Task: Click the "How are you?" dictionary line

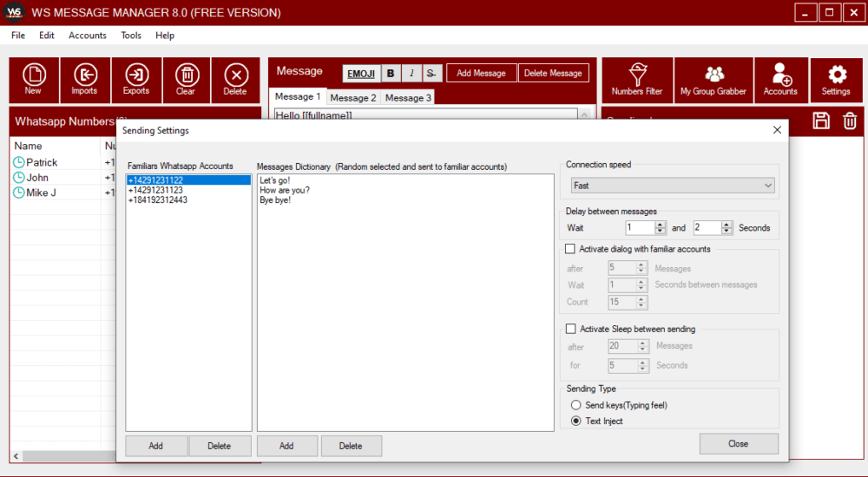Action: tap(285, 190)
